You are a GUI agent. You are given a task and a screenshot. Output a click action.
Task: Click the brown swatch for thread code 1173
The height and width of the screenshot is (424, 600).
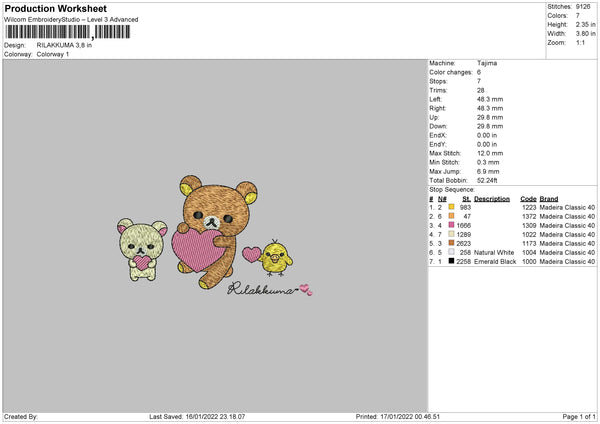pos(452,243)
